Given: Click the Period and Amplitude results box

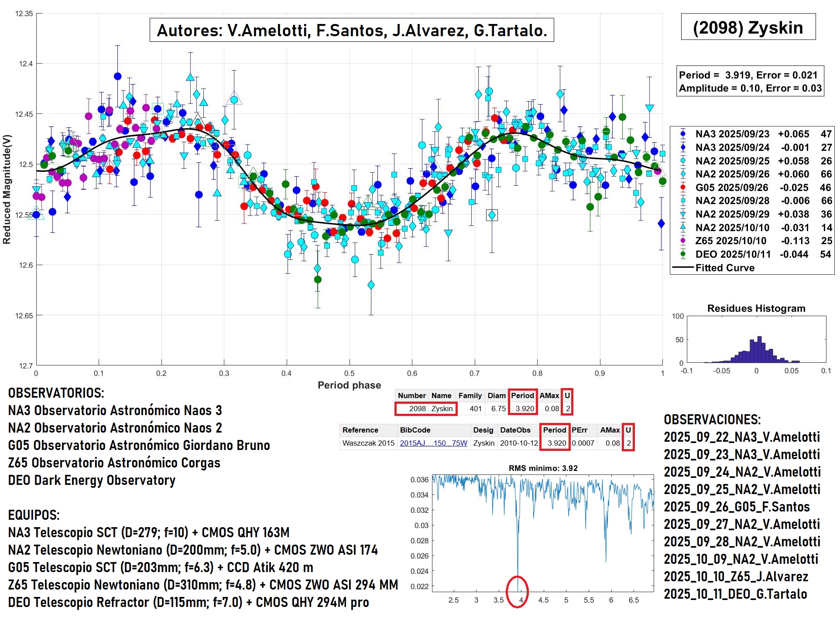Looking at the screenshot, I should (x=750, y=82).
